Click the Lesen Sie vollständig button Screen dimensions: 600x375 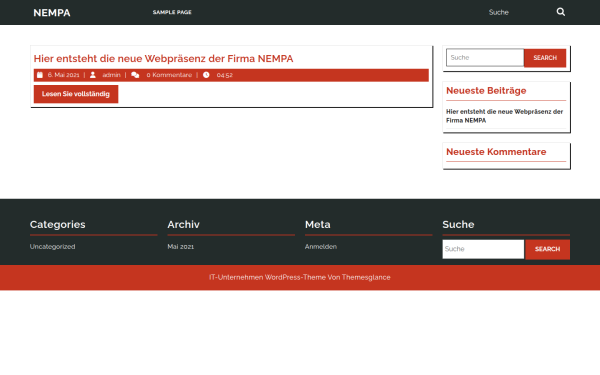click(76, 94)
